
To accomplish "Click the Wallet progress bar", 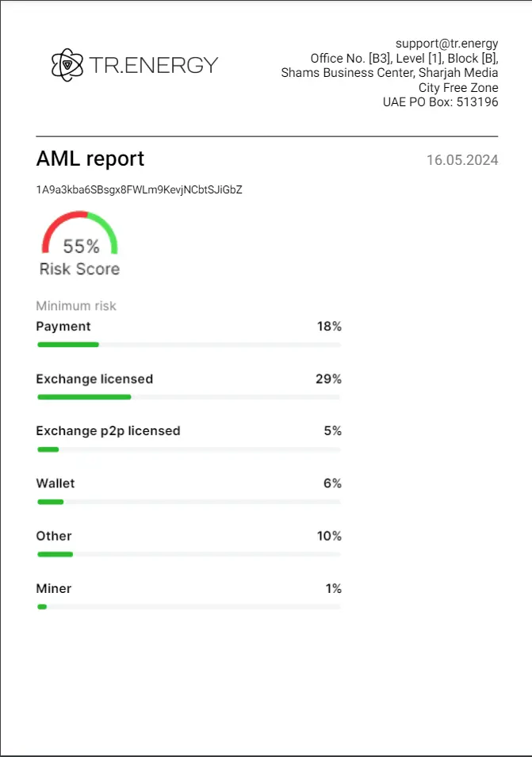I will coord(189,502).
